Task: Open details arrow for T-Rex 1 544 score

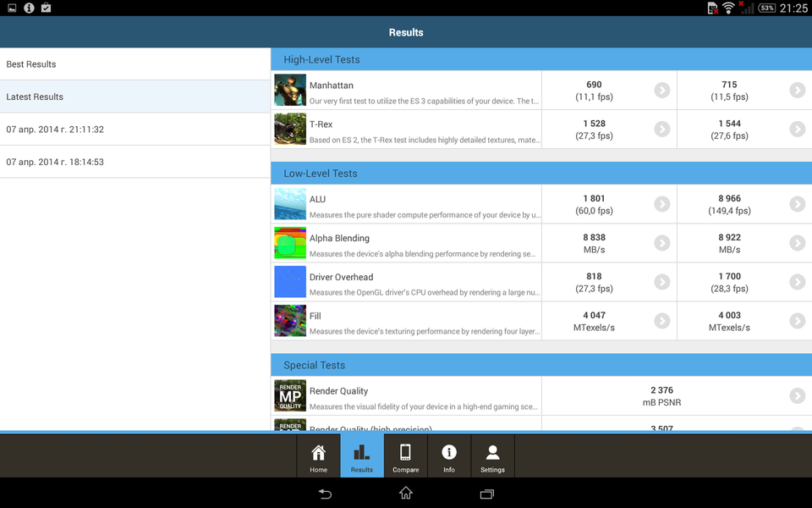Action: [798, 129]
